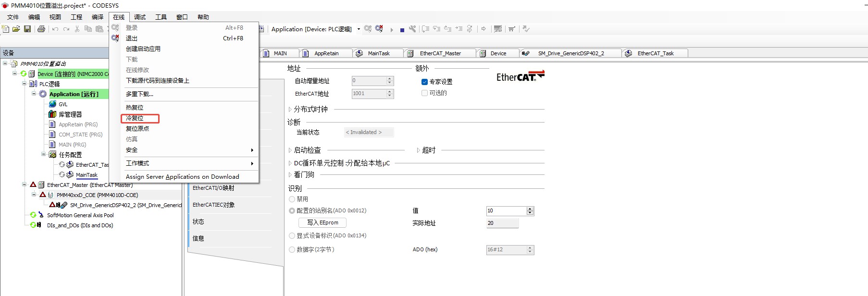Click the Cut scissors icon
The height and width of the screenshot is (296, 868).
pos(77,29)
